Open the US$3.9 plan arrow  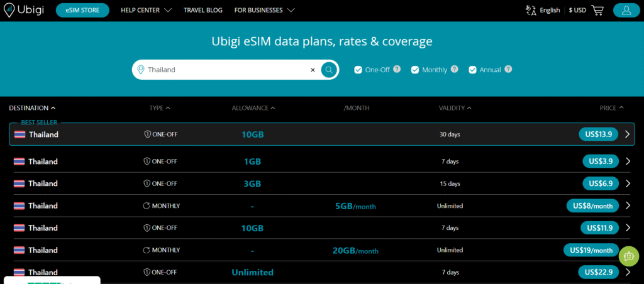coord(628,161)
